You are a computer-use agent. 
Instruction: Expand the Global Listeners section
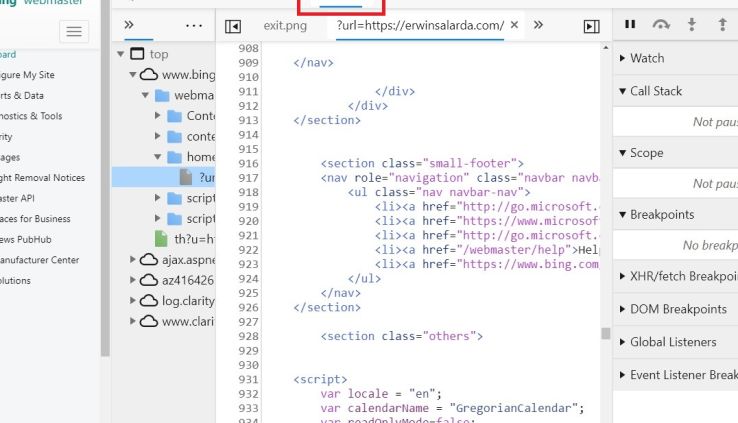[673, 342]
